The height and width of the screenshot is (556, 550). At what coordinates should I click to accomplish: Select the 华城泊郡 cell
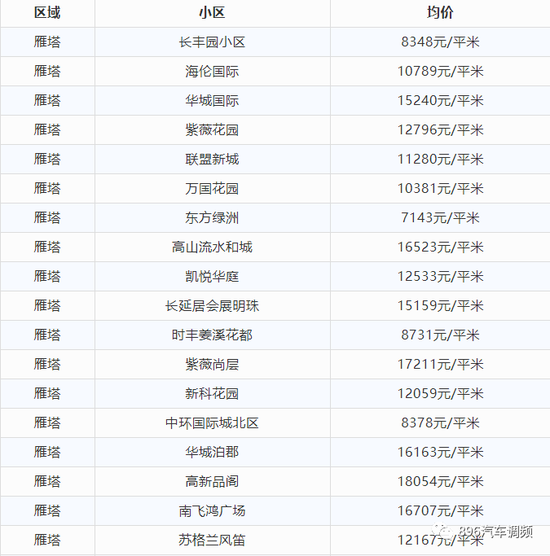[212, 452]
